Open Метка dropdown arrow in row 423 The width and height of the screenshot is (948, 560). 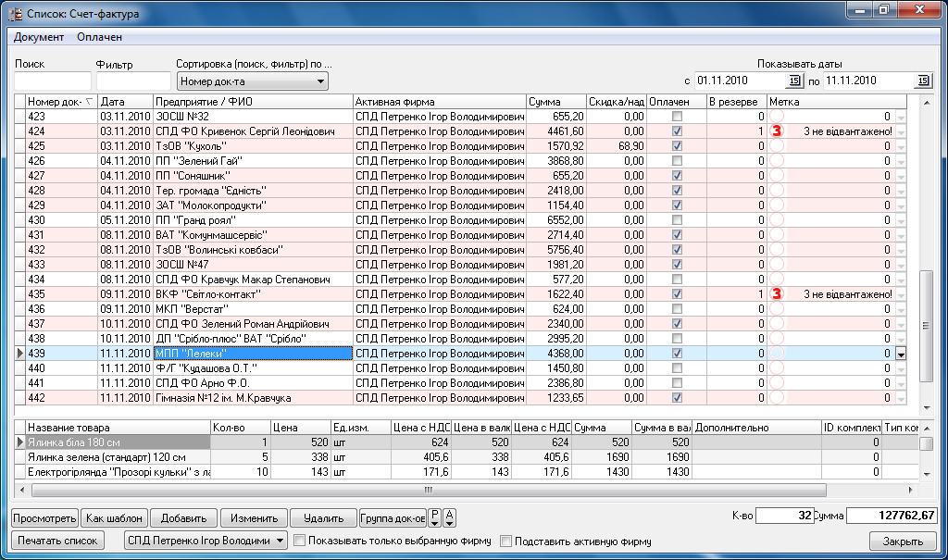[901, 117]
